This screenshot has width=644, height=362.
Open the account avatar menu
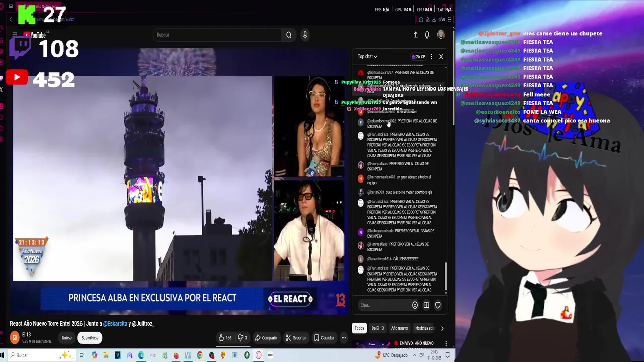pos(441,34)
